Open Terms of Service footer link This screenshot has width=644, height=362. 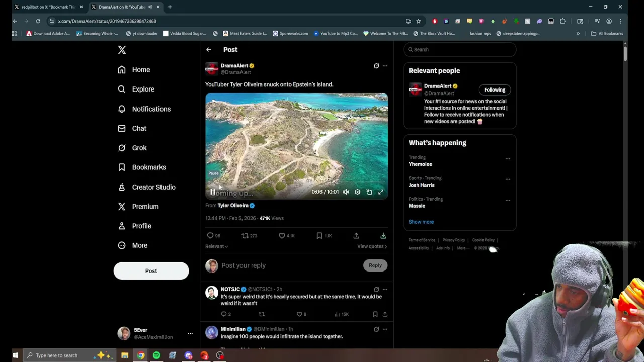tap(422, 240)
